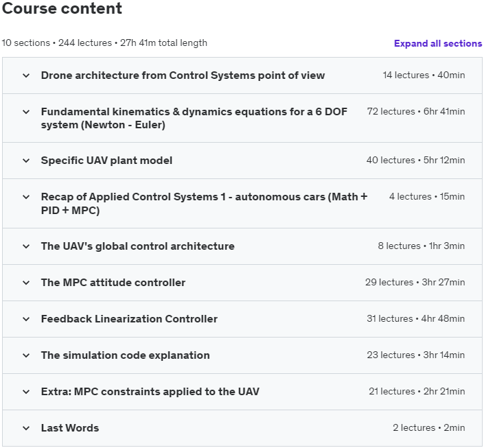Click '23 lectures • 3hr 14min' text

pos(416,355)
